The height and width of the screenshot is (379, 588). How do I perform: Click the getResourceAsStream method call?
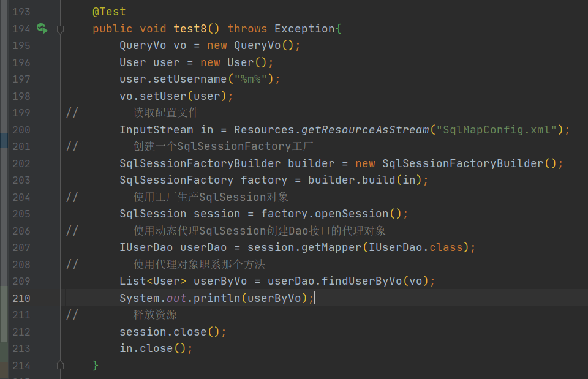[365, 130]
